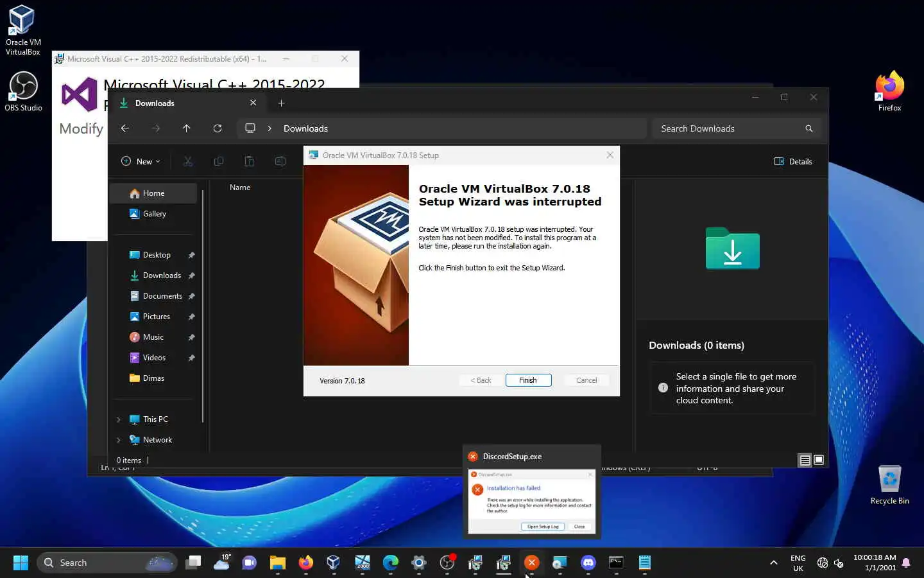Viewport: 924px width, 578px height.
Task: Open the terminal icon on the taskbar
Action: 617,563
